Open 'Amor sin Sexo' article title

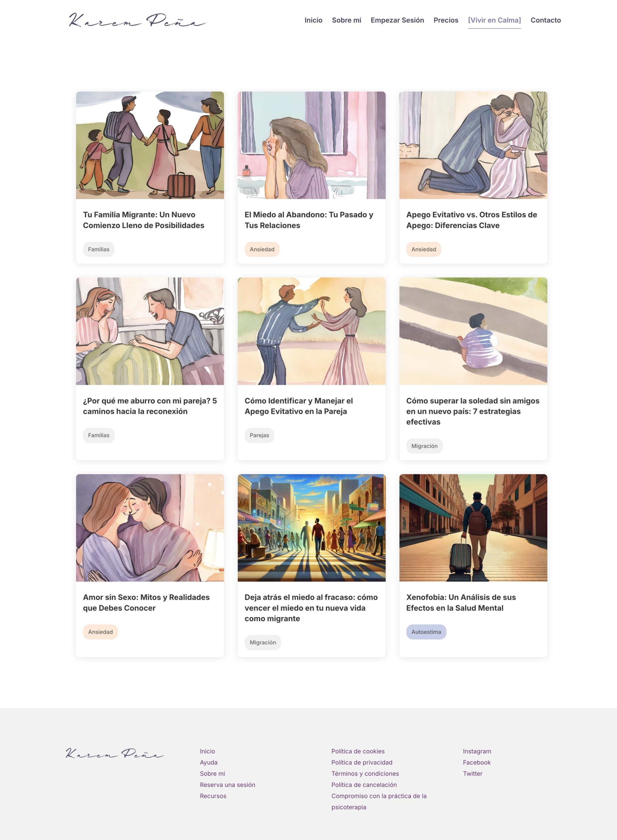(146, 602)
